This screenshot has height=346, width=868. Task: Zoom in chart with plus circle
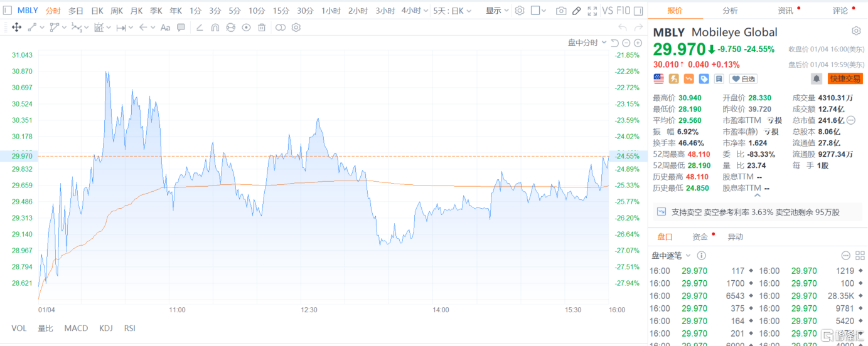pyautogui.click(x=638, y=43)
